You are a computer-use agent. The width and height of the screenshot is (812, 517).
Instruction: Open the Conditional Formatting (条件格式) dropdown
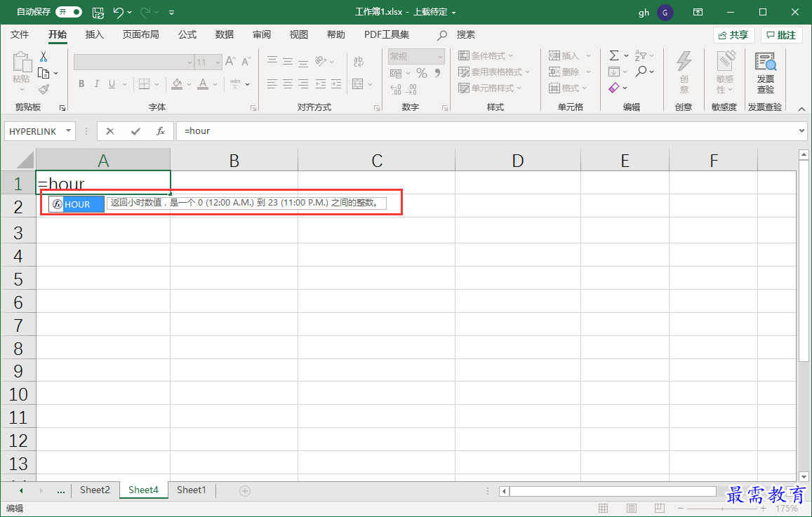point(486,55)
